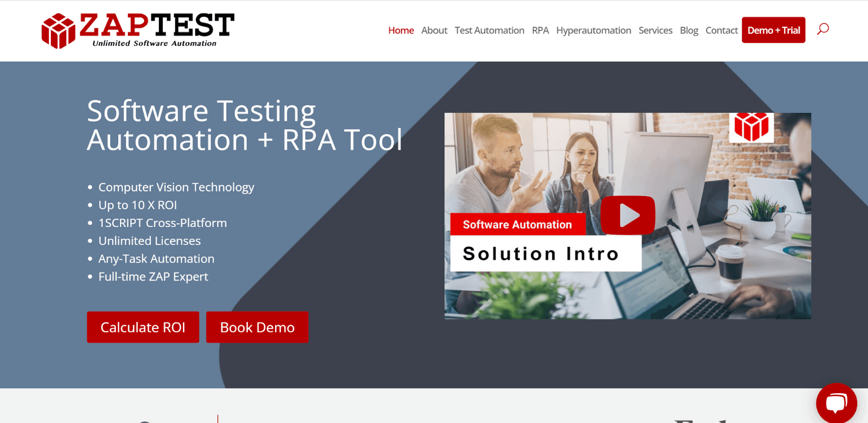This screenshot has width=868, height=423.
Task: Open the Contact navigation link
Action: pos(722,30)
